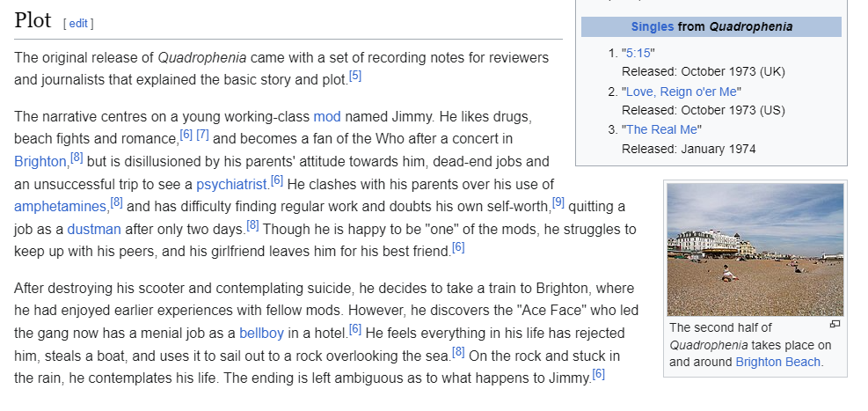Image resolution: width=868 pixels, height=411 pixels.
Task: Open the "5:15" single link
Action: tap(638, 53)
